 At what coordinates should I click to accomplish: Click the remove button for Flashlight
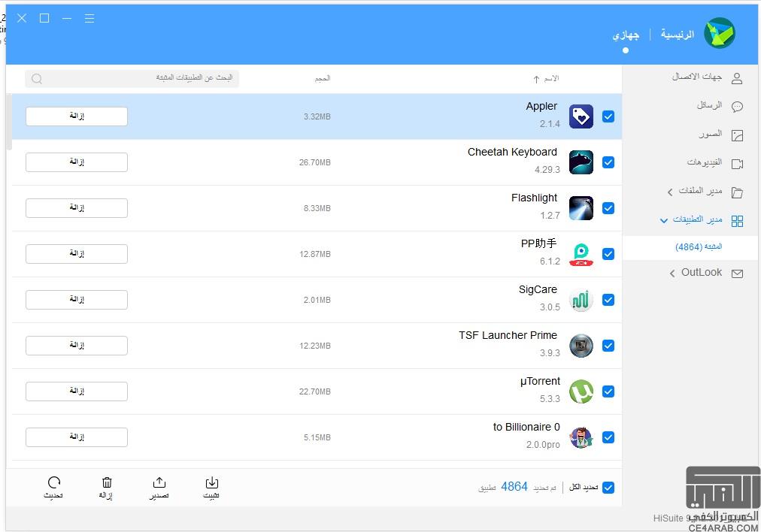click(77, 208)
